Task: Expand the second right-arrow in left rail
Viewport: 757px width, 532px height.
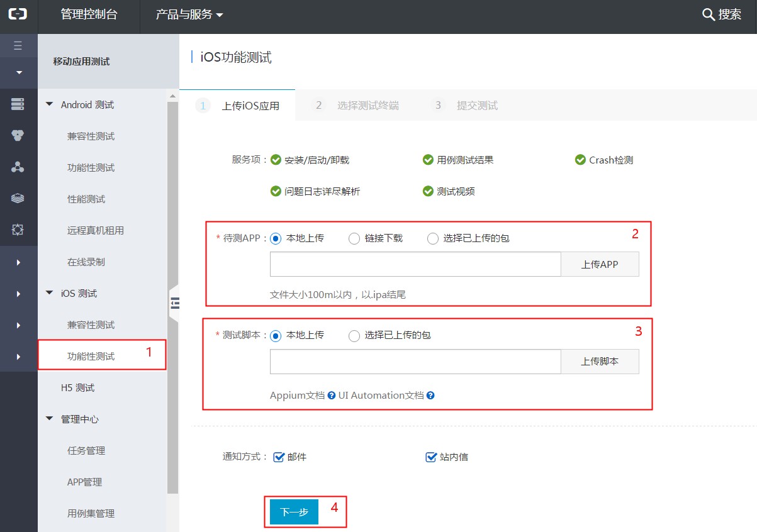Action: pyautogui.click(x=18, y=294)
